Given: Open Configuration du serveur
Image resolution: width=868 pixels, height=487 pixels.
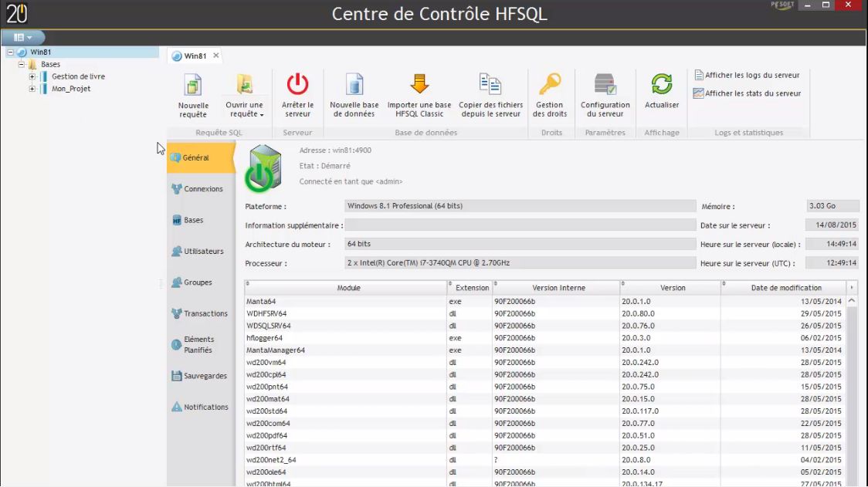Looking at the screenshot, I should [x=605, y=95].
